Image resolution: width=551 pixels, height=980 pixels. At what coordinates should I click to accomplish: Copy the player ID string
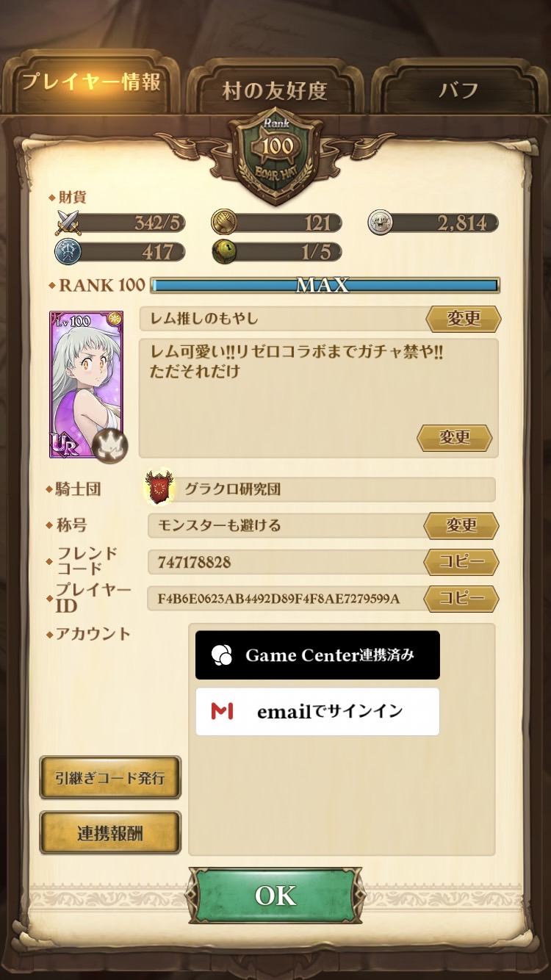461,599
